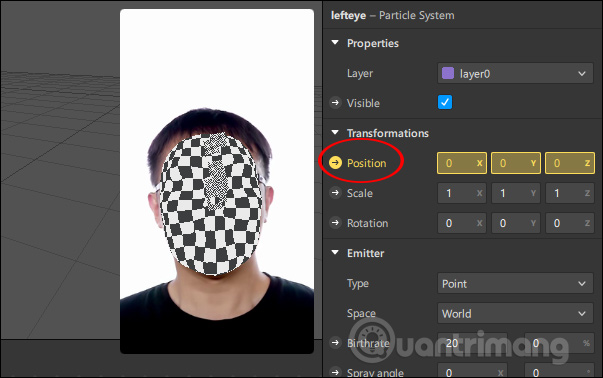603x378 pixels.
Task: Collapse the Transformations section
Action: click(x=335, y=133)
